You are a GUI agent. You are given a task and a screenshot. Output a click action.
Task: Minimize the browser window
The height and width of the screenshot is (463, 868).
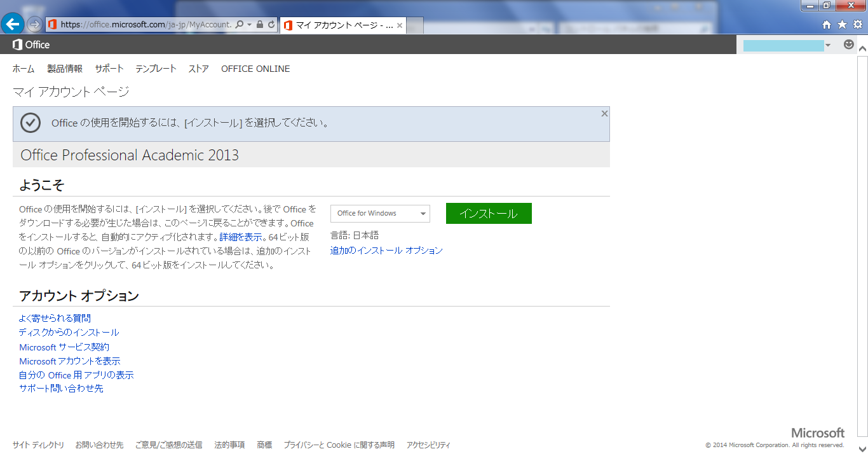click(810, 5)
